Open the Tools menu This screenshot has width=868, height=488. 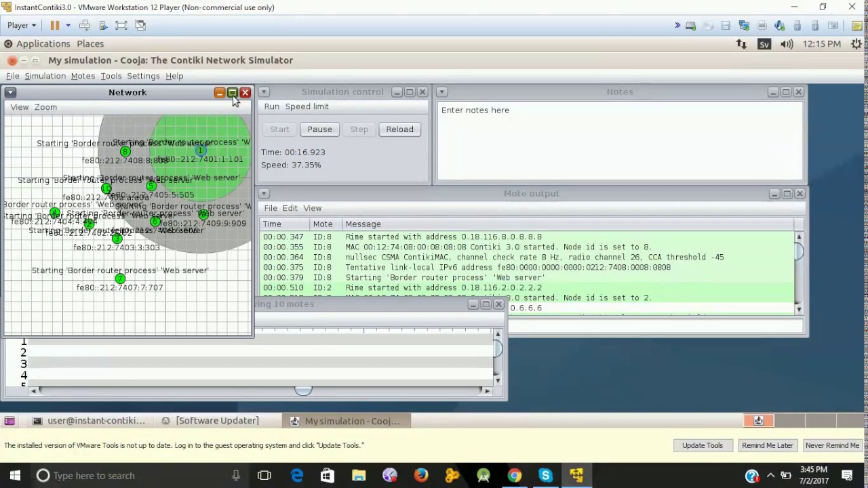click(x=111, y=76)
